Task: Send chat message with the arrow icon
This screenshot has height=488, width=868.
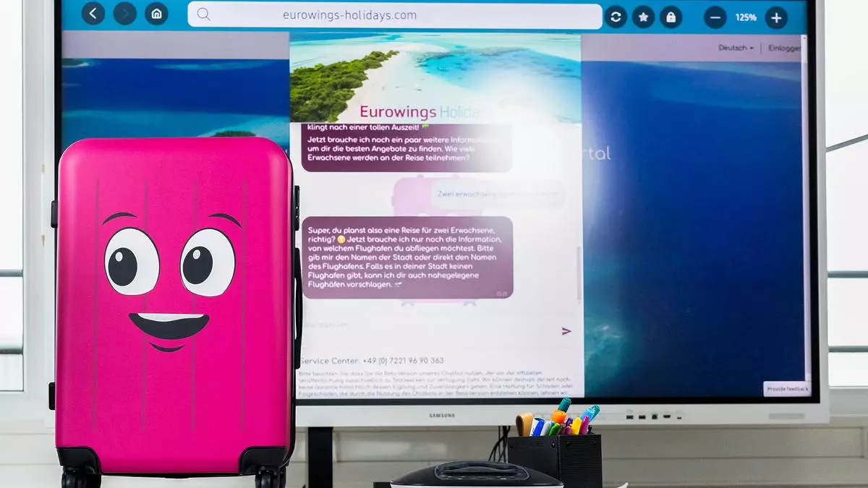Action: click(566, 331)
